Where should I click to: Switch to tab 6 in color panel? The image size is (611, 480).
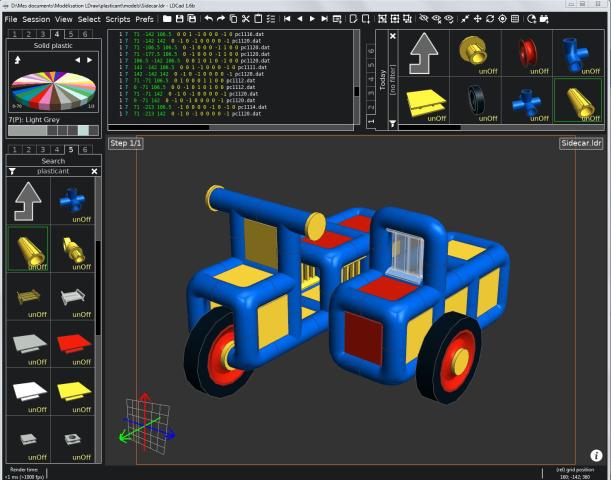coord(85,34)
